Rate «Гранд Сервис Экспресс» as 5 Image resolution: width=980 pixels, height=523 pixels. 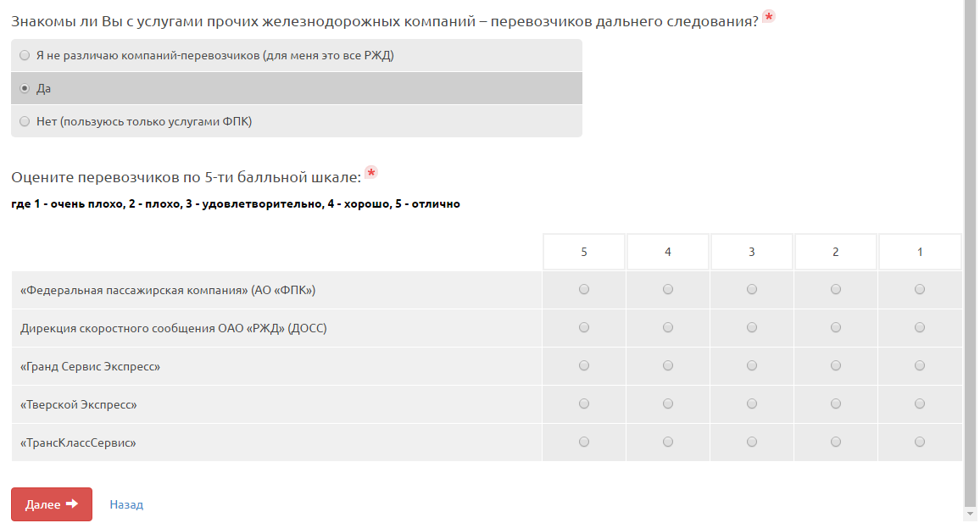(584, 366)
